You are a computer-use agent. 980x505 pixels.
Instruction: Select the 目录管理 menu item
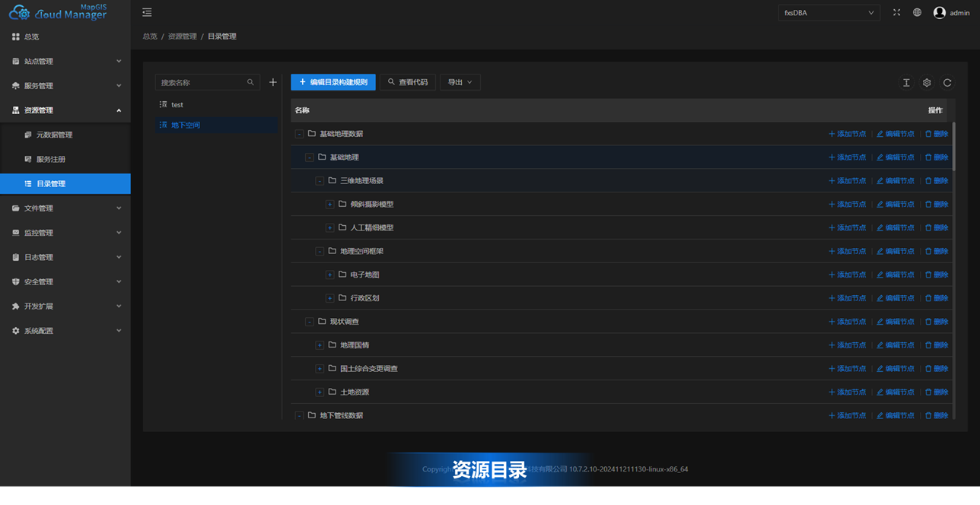click(65, 183)
